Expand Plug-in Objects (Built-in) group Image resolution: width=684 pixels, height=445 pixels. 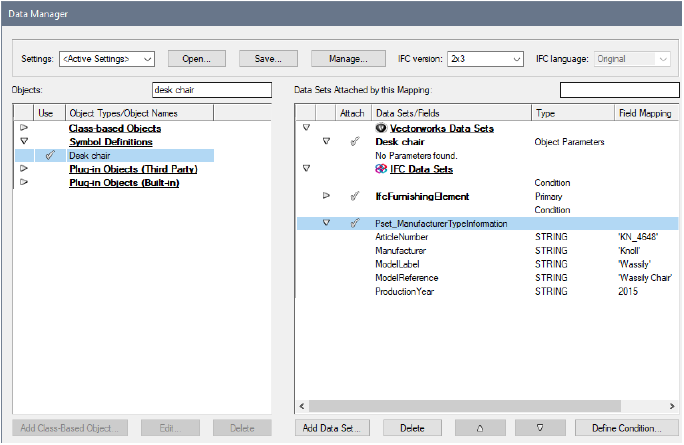(24, 182)
